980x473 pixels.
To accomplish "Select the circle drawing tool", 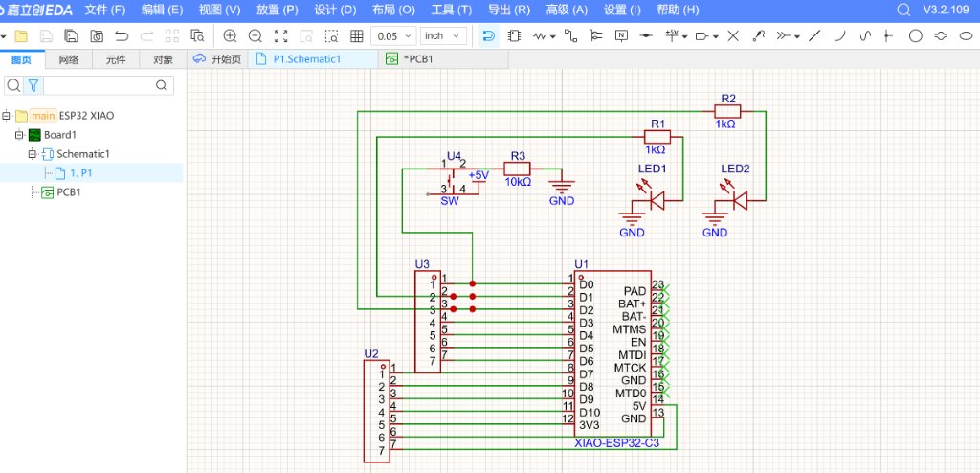I will (916, 36).
